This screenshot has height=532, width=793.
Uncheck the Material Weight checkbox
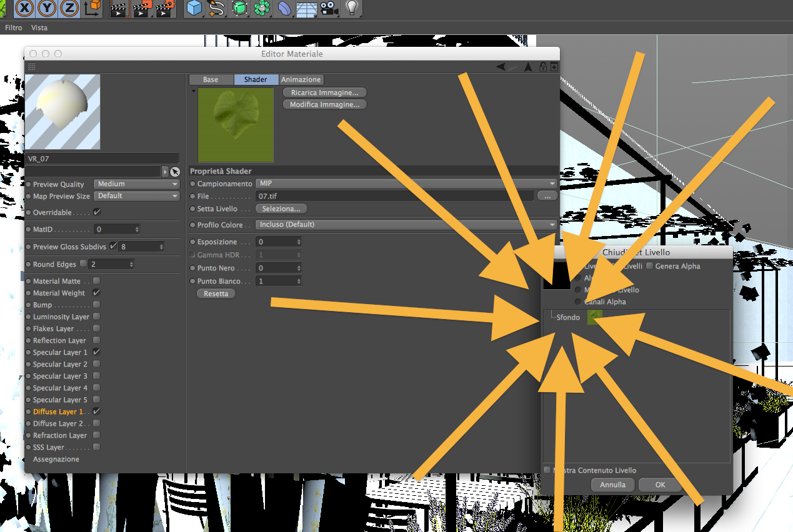pyautogui.click(x=97, y=293)
